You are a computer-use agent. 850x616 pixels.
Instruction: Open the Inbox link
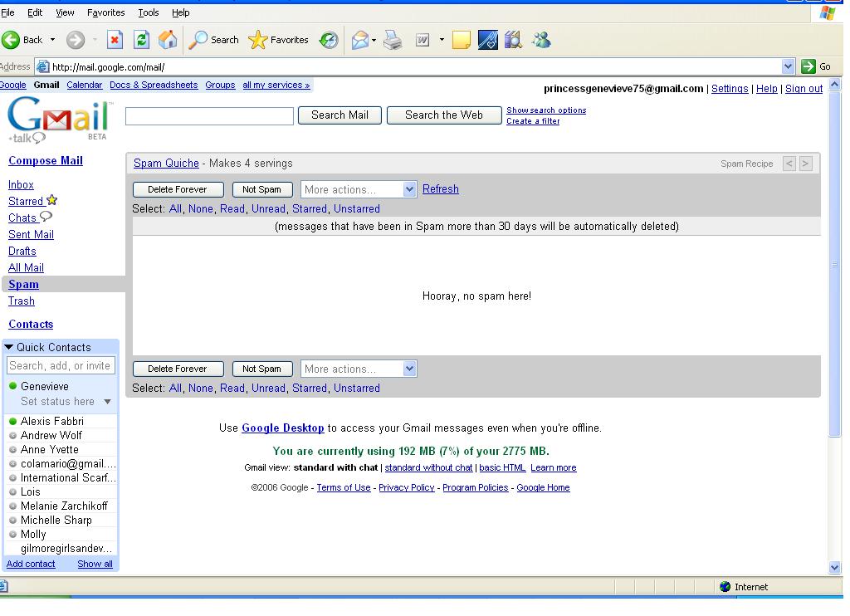click(21, 185)
